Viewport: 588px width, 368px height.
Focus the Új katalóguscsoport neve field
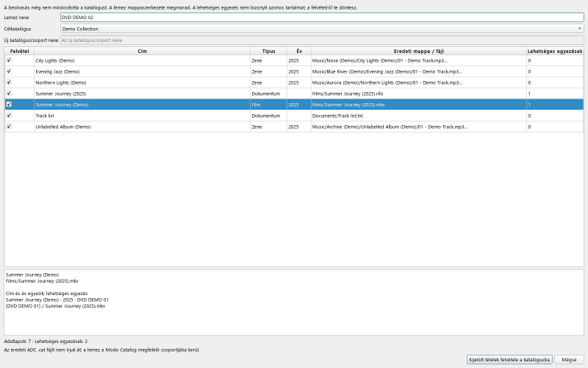coord(322,40)
